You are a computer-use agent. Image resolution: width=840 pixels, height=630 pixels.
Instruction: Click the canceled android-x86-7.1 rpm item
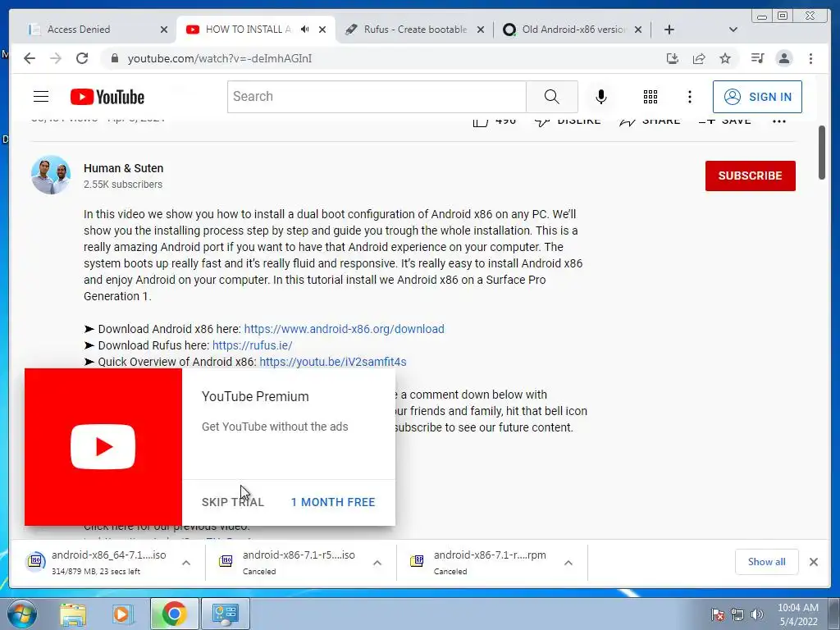481,563
